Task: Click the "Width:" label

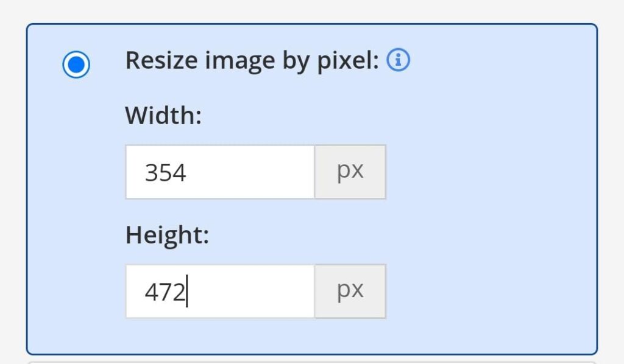Action: (x=163, y=115)
